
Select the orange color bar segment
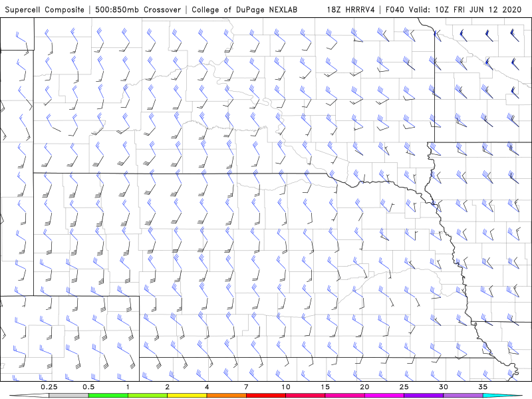click(226, 396)
